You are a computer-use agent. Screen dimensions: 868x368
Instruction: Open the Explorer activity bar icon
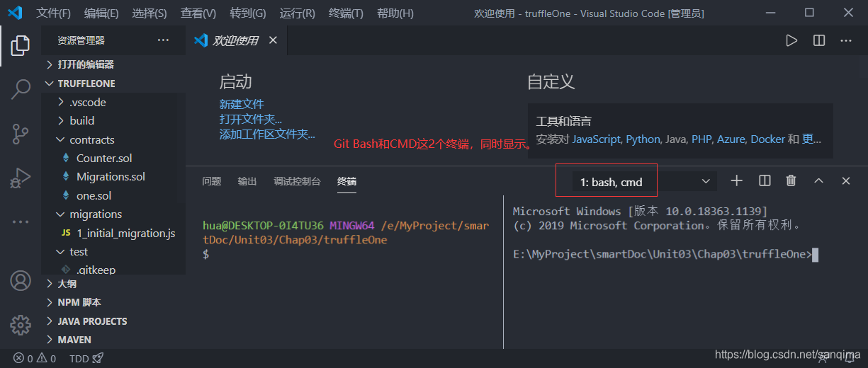tap(21, 46)
